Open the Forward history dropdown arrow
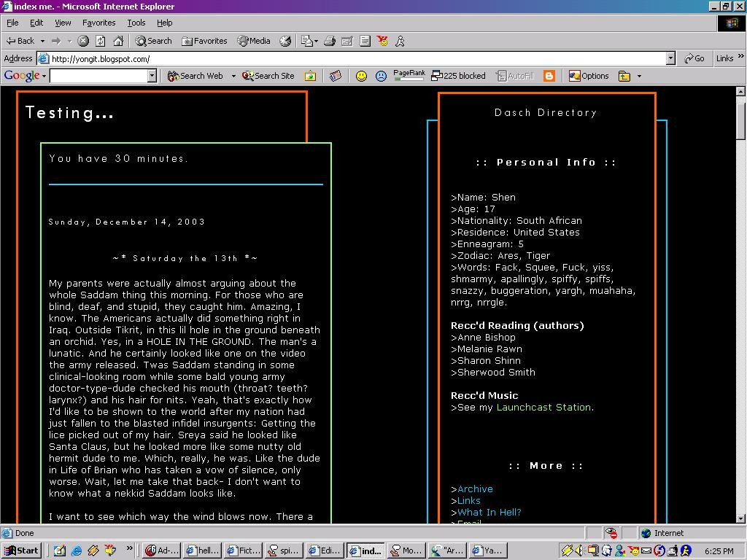747x560 pixels. coord(69,41)
